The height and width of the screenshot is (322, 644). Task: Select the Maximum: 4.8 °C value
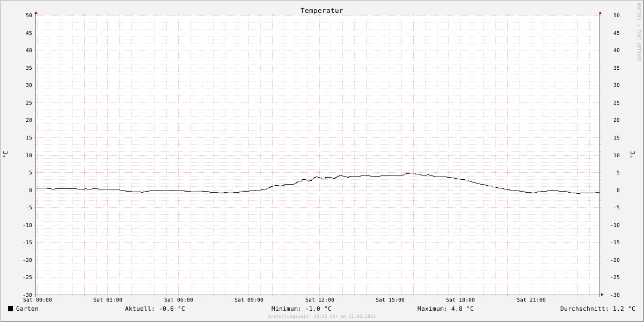point(445,309)
